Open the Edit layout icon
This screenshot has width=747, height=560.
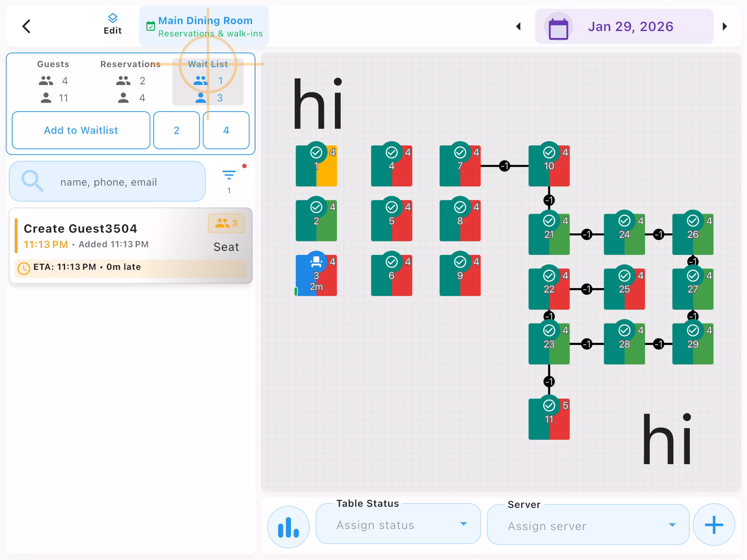coord(113,24)
